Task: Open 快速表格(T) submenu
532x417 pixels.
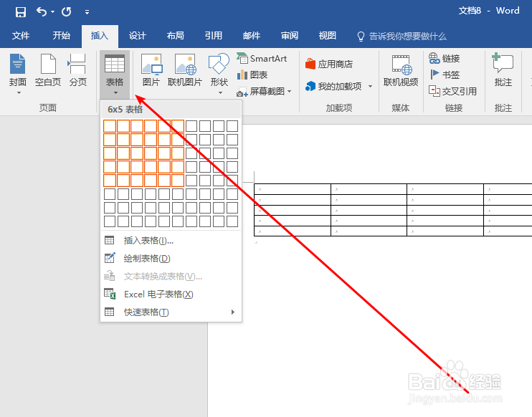Action: click(x=171, y=312)
